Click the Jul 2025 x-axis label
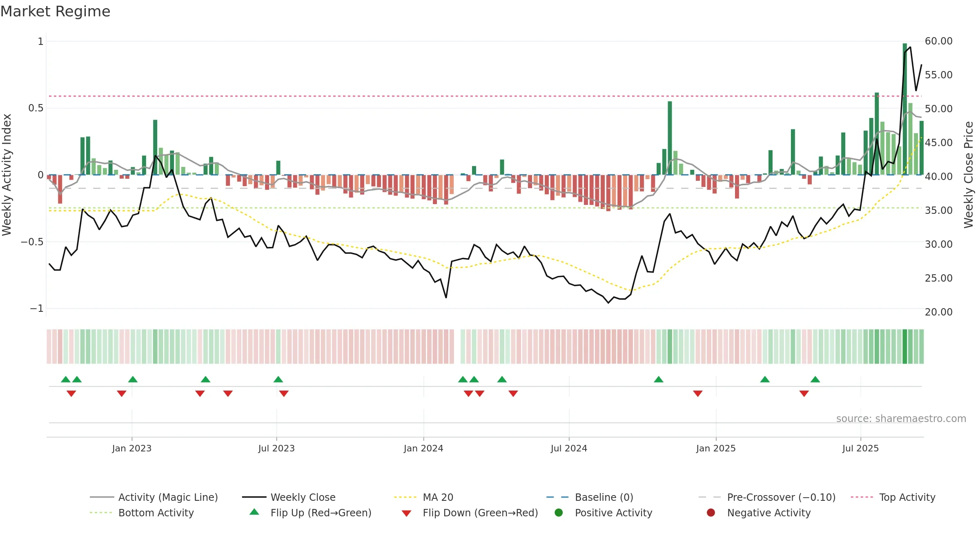This screenshot has height=551, width=980. pyautogui.click(x=860, y=448)
